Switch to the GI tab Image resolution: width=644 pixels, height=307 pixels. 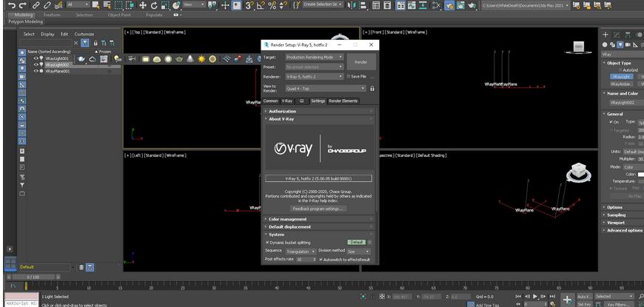301,101
